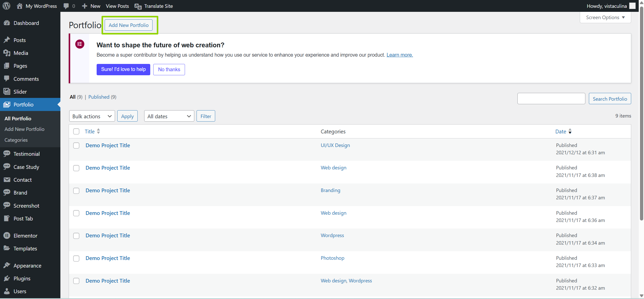Click the Translate Site icon
Screen dimensions: 644x299
point(138,6)
